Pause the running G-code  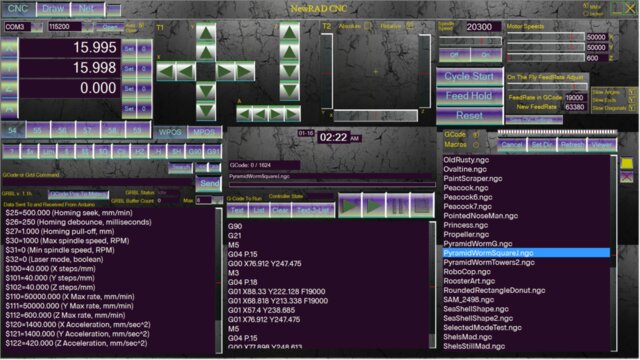(398, 206)
